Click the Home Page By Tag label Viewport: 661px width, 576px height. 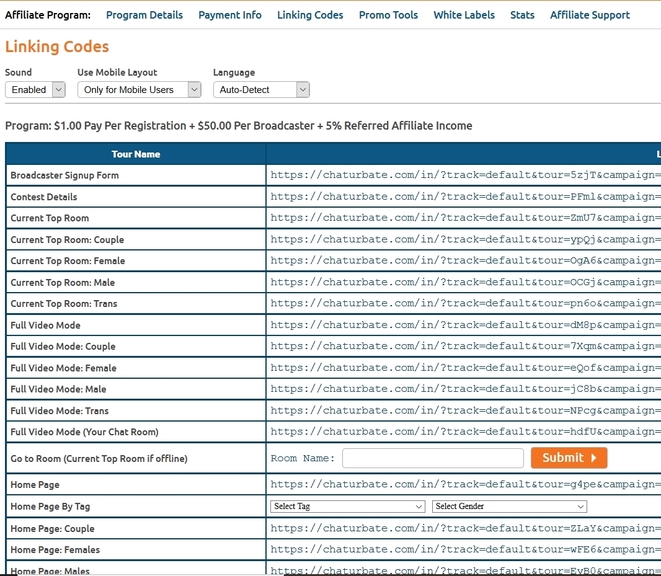click(50, 506)
